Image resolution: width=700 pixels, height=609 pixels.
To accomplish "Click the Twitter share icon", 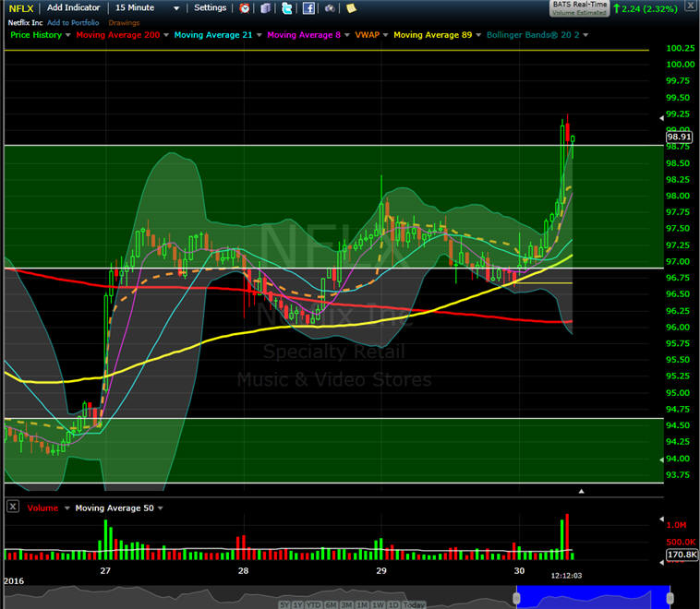I will point(287,8).
